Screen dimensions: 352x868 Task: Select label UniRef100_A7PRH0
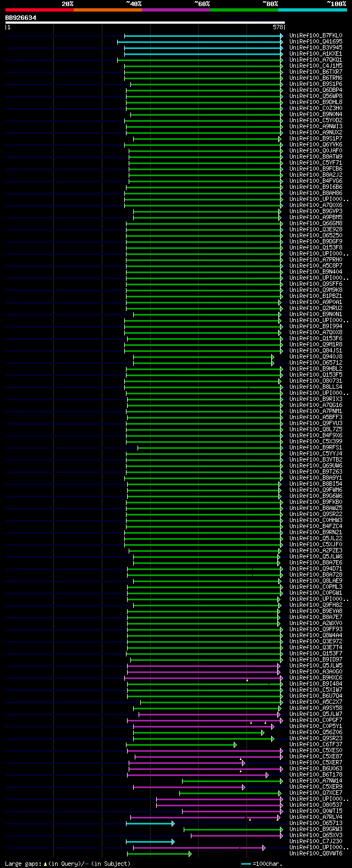click(316, 260)
